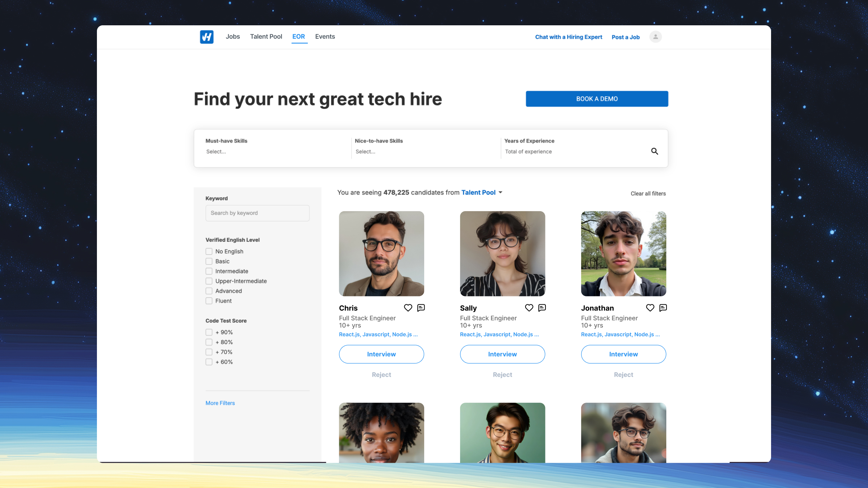
Task: Click the BOOK A DEMO button
Action: coord(597,99)
